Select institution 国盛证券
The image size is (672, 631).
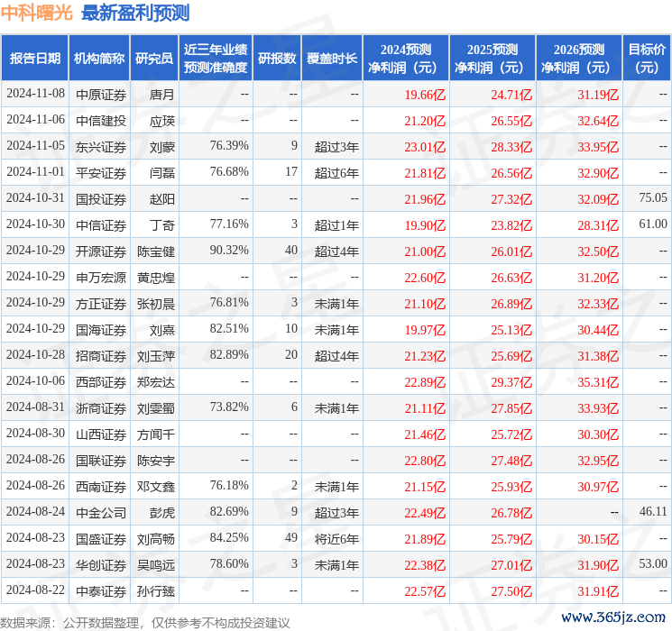point(101,539)
